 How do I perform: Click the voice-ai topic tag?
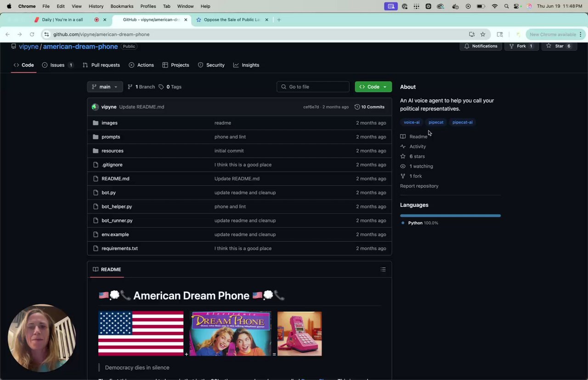[x=412, y=122]
